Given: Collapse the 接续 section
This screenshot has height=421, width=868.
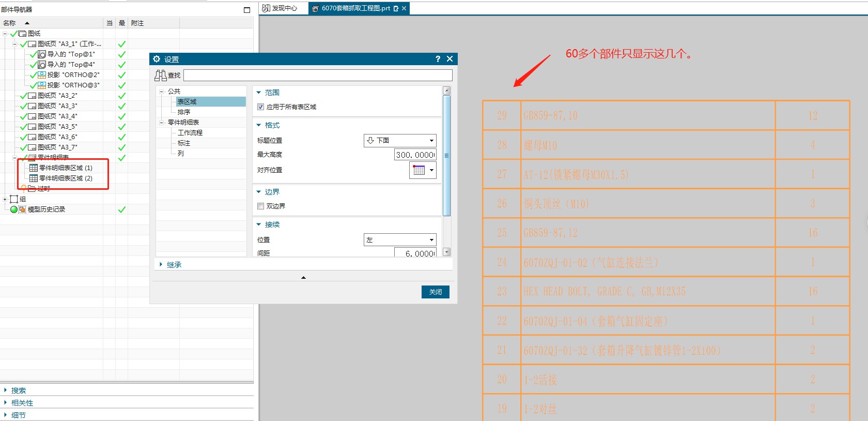Looking at the screenshot, I should coord(259,224).
